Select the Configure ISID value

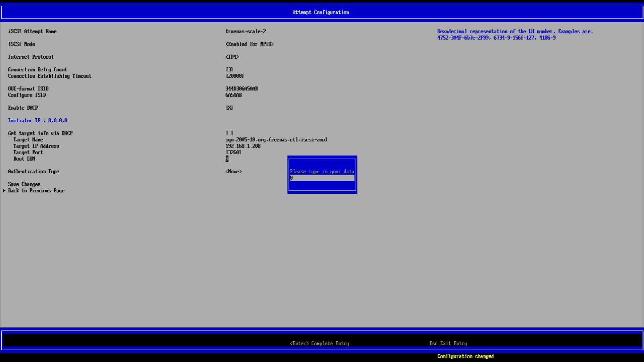tap(233, 95)
